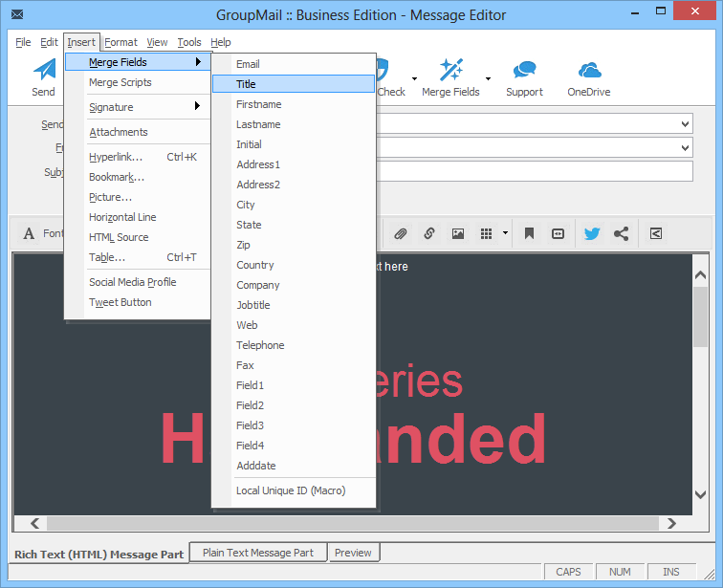Insert the City merge field
Screen dimensions: 723x588
coord(294,205)
